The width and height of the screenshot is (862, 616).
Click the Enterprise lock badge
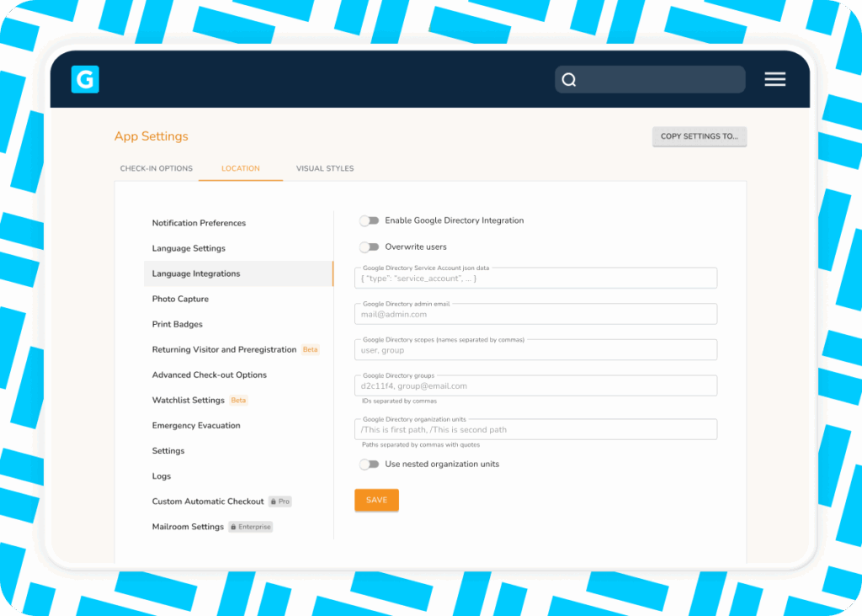click(251, 527)
